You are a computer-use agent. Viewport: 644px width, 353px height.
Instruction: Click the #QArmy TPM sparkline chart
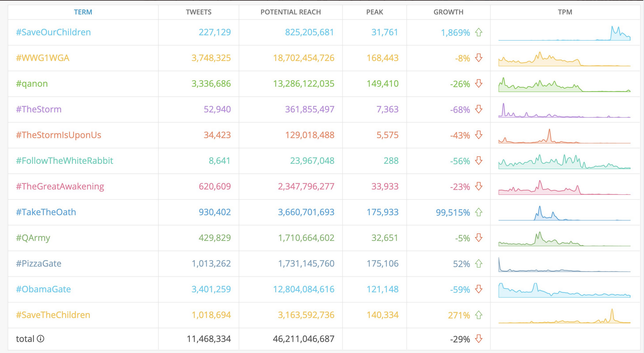click(564, 238)
